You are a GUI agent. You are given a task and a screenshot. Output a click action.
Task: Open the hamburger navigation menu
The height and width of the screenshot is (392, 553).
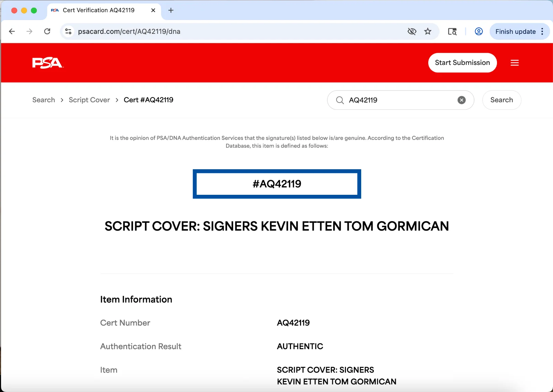coord(515,63)
